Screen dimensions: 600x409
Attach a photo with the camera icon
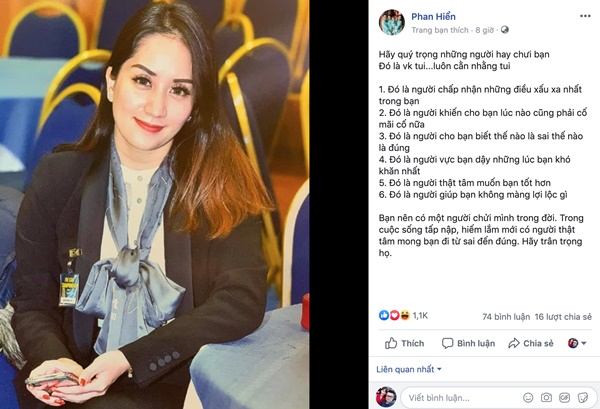(546, 398)
